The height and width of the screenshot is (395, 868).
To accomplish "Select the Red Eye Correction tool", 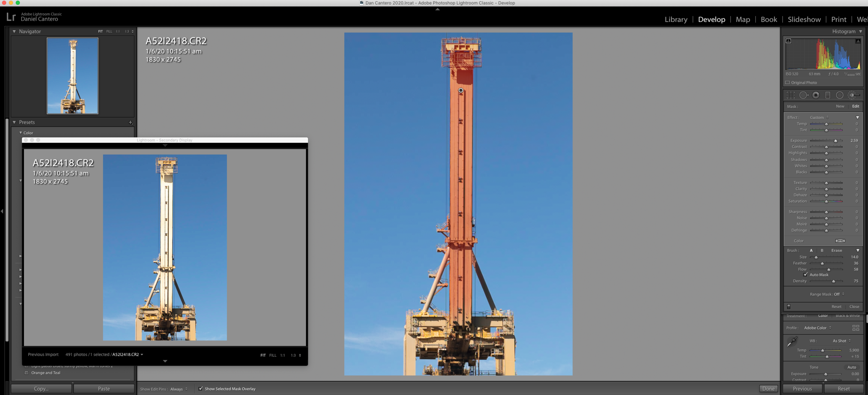I will pyautogui.click(x=816, y=95).
